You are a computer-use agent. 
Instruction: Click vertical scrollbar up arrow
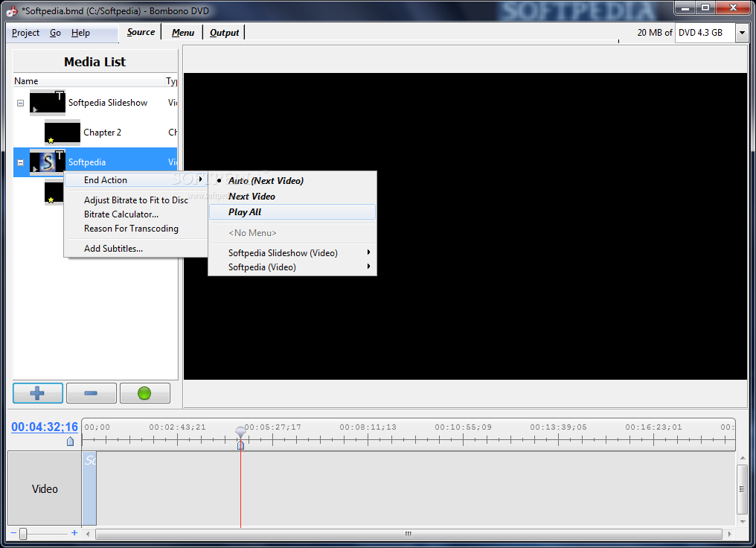[742, 458]
